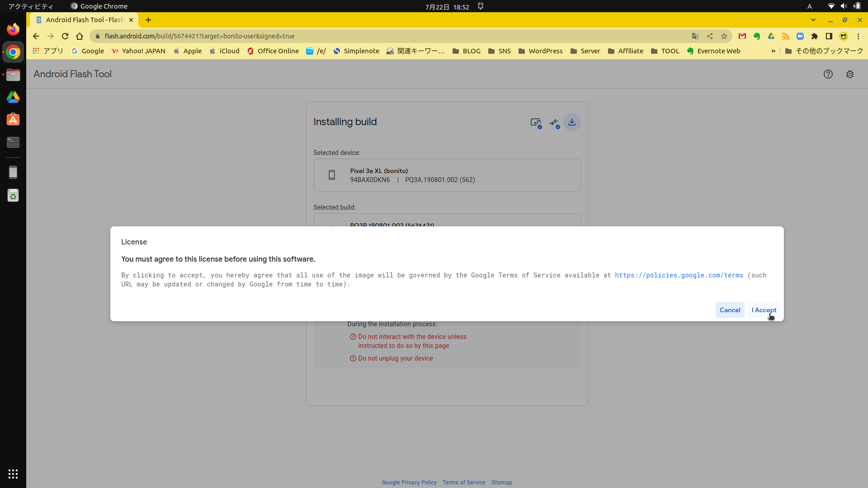Click the select build step icon

click(554, 122)
